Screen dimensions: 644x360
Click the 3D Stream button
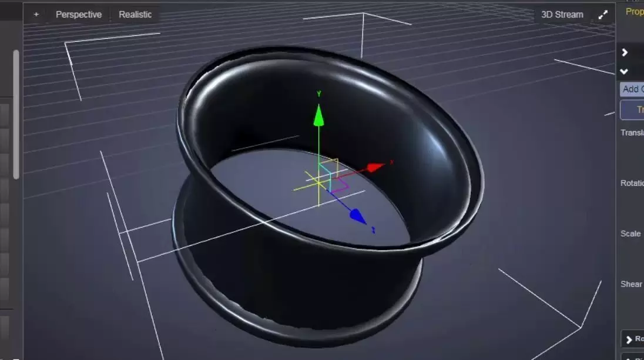pos(562,14)
